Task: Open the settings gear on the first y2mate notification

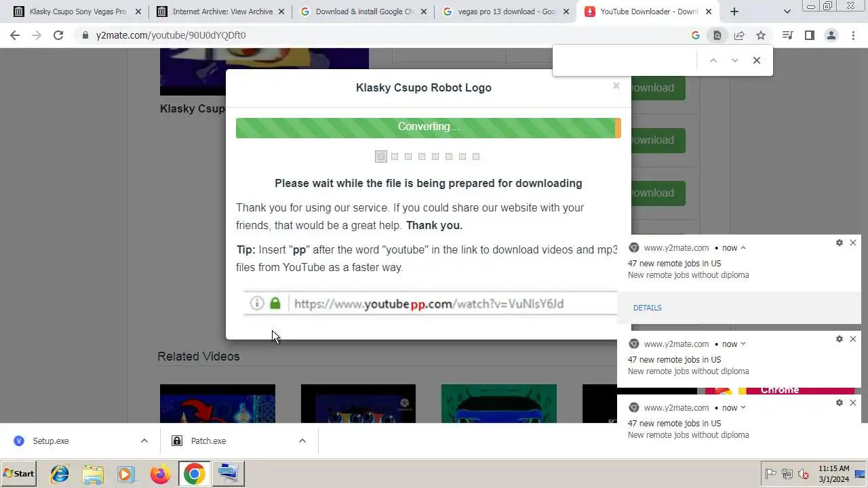Action: pos(840,243)
